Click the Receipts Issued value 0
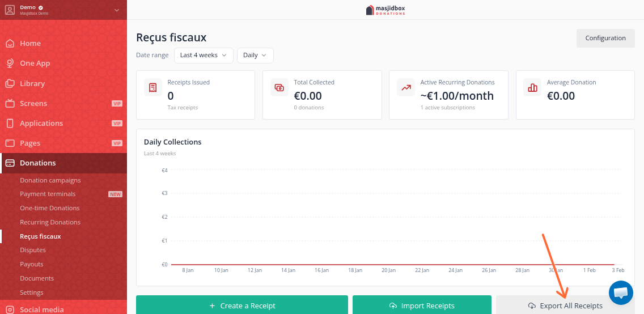Screen dimensions: 644x314 click(171, 96)
